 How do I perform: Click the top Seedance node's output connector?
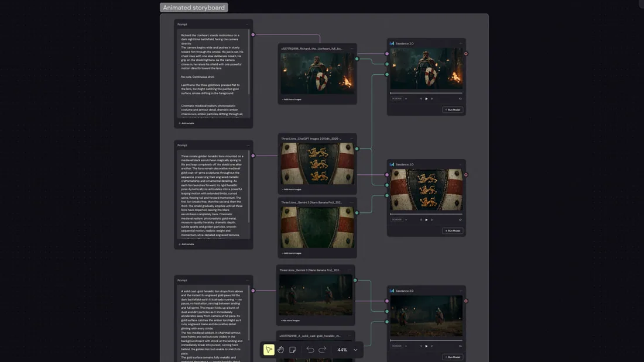pyautogui.click(x=466, y=54)
